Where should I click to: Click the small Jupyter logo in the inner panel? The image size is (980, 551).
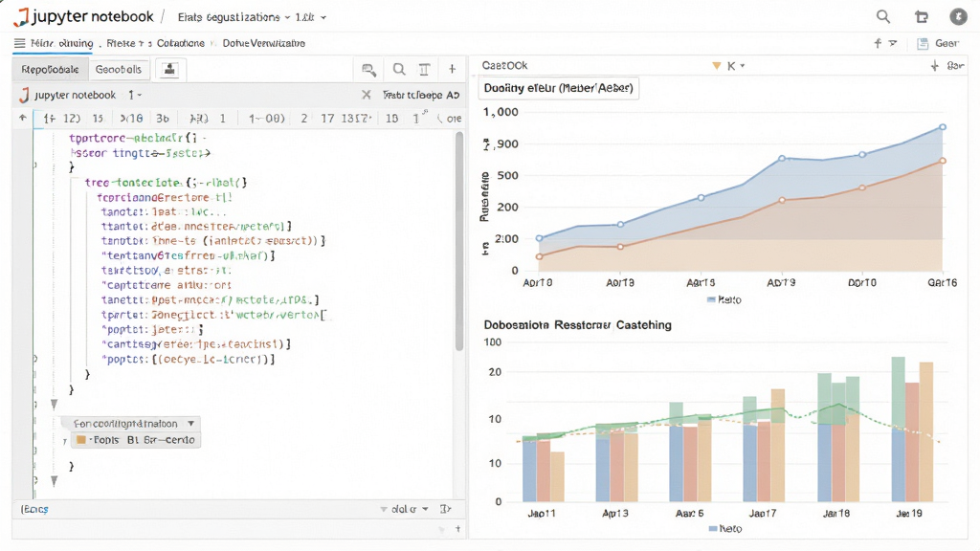(x=24, y=95)
